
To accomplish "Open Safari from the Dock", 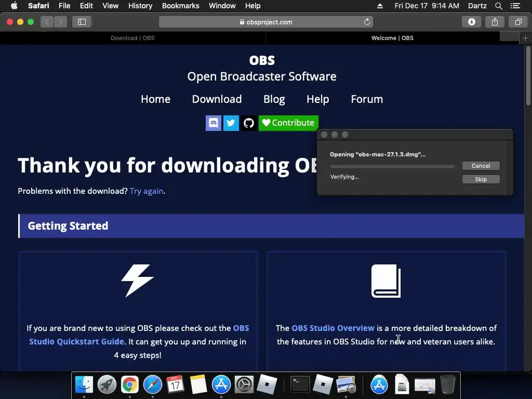I will (x=153, y=385).
